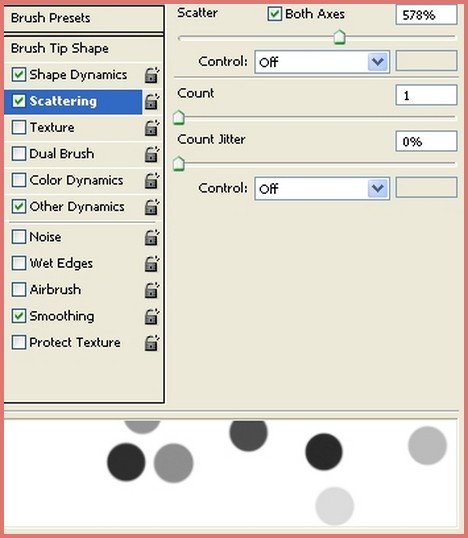Click the lock icon beside Scattering
The image size is (468, 538).
point(151,102)
